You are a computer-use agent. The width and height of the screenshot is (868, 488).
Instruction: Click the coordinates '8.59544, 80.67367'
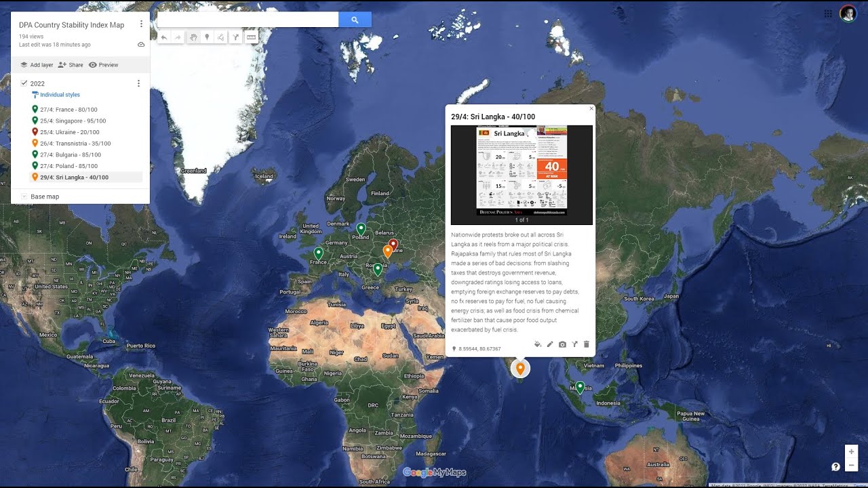[479, 349]
